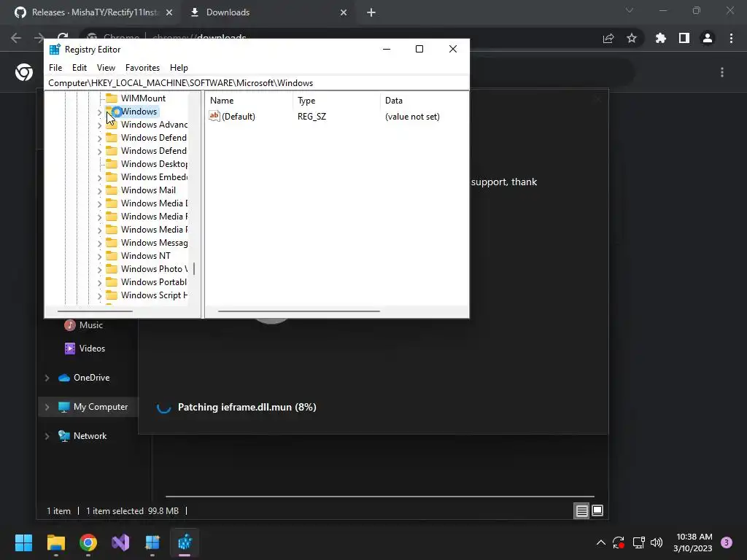This screenshot has width=747, height=560.
Task: Click the Windows Script Host folder icon
Action: (112, 295)
